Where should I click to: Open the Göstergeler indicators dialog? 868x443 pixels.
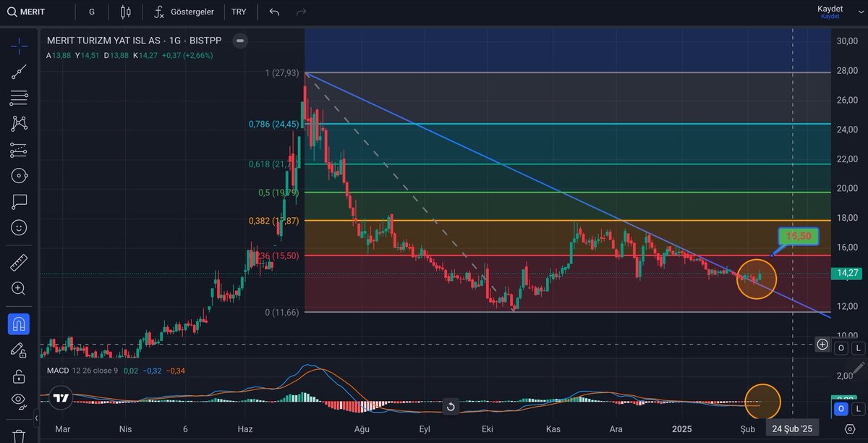pyautogui.click(x=182, y=12)
